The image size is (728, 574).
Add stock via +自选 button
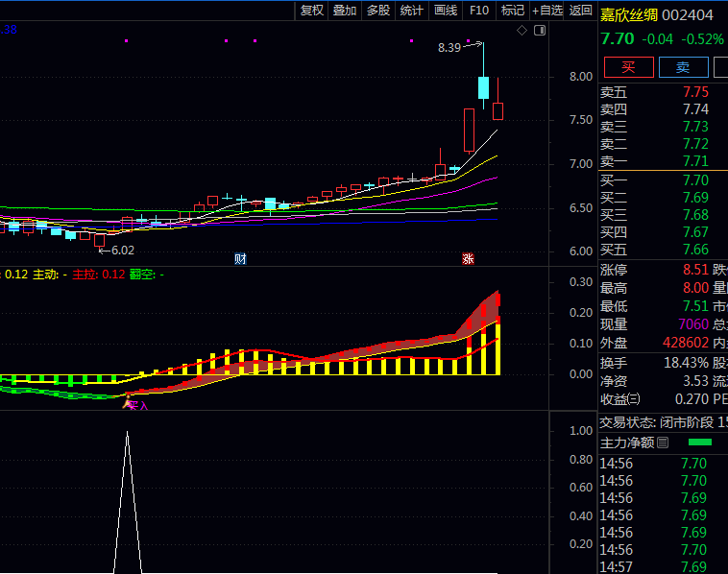[546, 11]
